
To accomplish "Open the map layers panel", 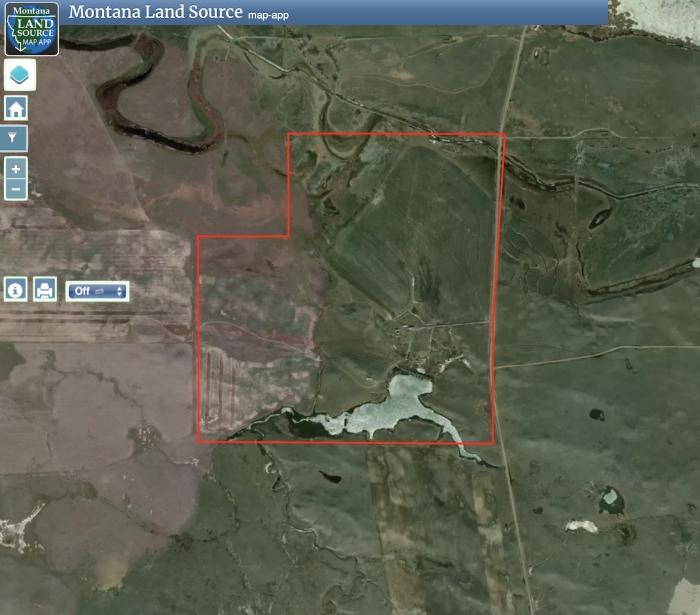I will point(20,75).
